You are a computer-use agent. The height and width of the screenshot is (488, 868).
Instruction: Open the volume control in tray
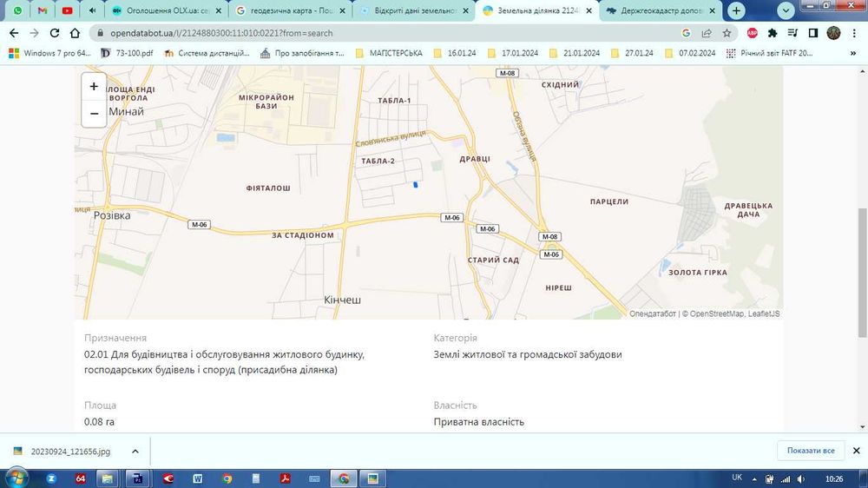[800, 479]
